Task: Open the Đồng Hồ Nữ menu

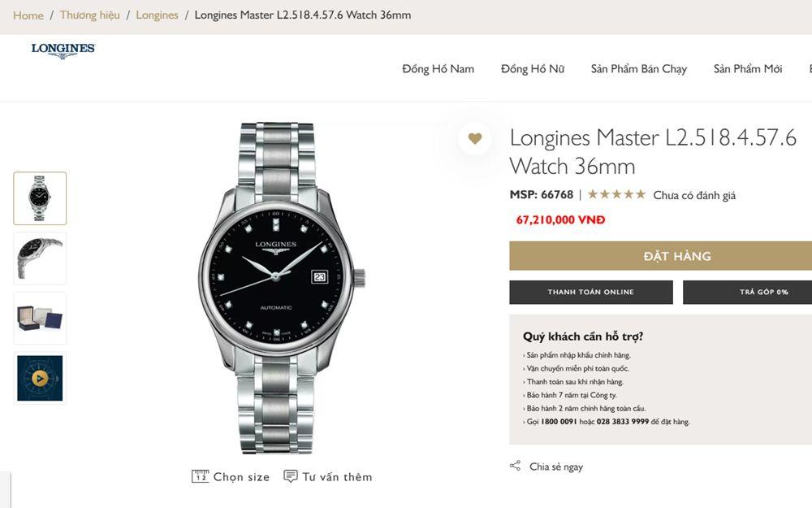Action: [533, 69]
